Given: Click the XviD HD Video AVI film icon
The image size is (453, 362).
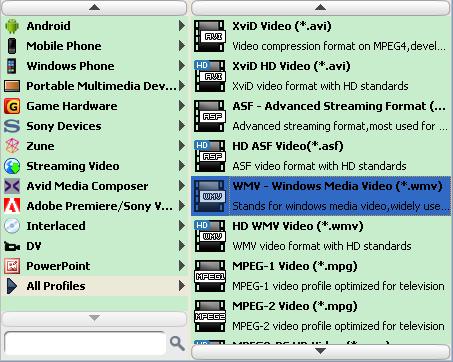Looking at the screenshot, I should pyautogui.click(x=210, y=76).
